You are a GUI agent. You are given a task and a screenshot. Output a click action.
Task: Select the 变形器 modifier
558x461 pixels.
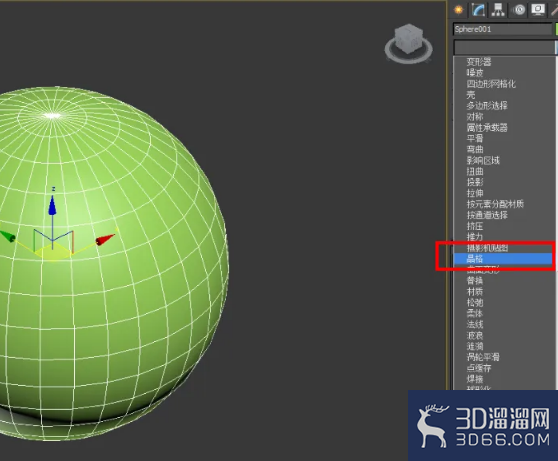point(479,62)
